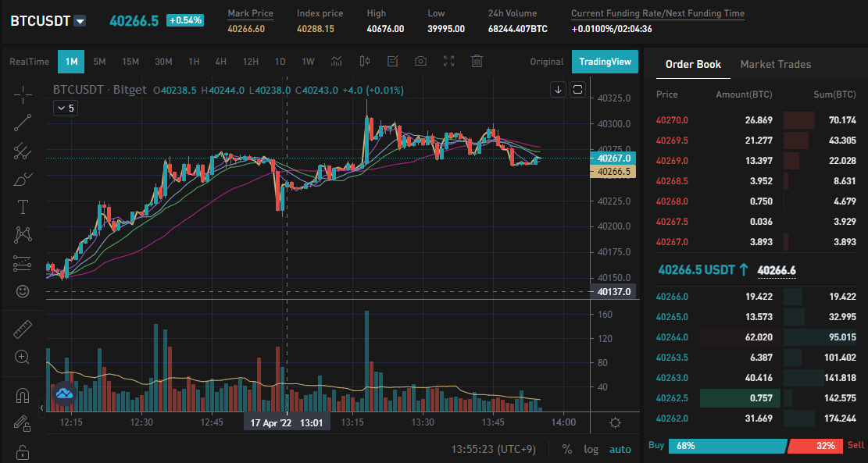Select the 30M timeframe
The width and height of the screenshot is (868, 463).
tap(163, 62)
